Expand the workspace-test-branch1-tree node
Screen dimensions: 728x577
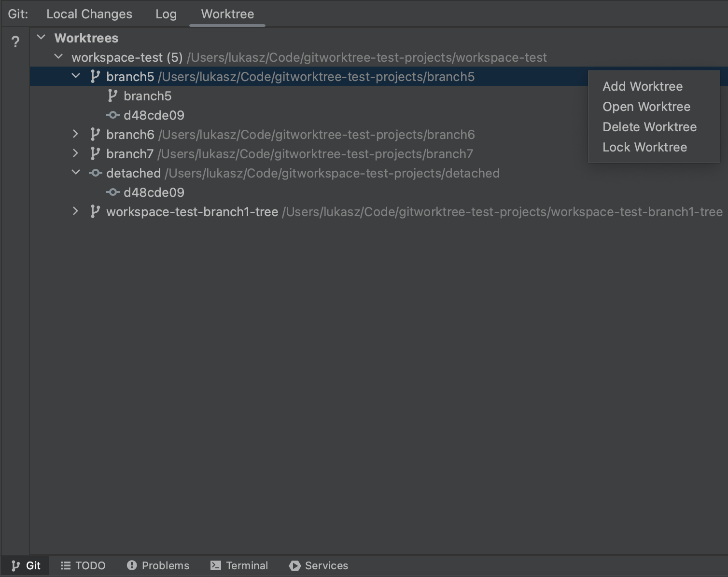point(75,211)
